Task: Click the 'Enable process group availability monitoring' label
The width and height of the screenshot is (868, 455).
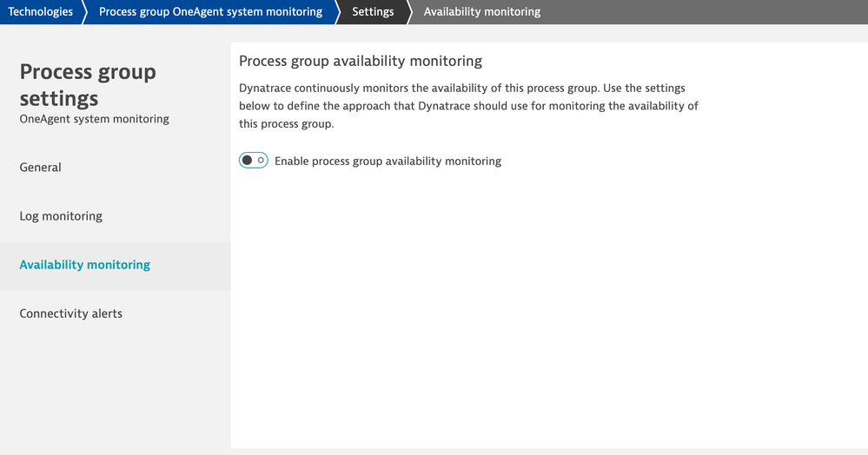Action: (x=388, y=162)
